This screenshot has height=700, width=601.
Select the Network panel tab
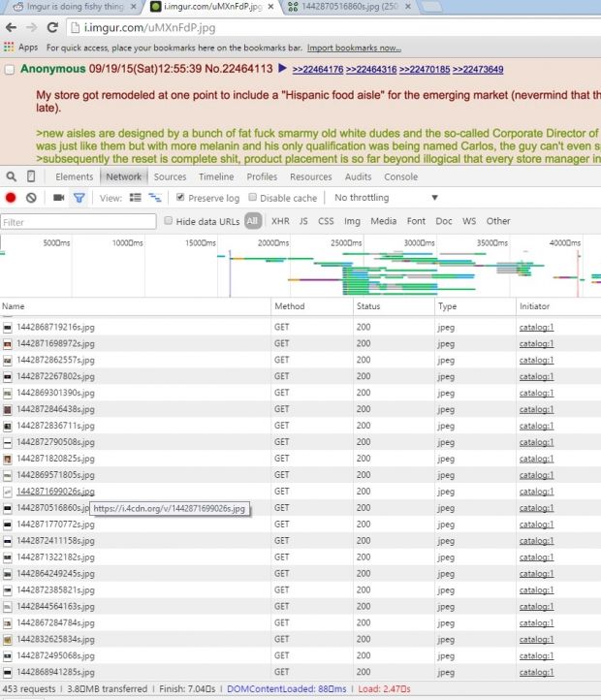[x=124, y=176]
